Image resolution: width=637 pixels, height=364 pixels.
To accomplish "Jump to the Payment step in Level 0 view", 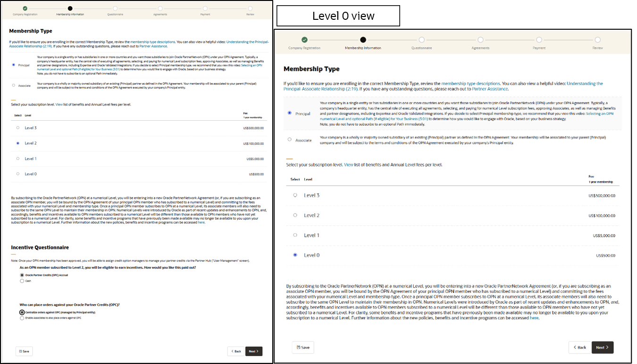I will pyautogui.click(x=539, y=40).
